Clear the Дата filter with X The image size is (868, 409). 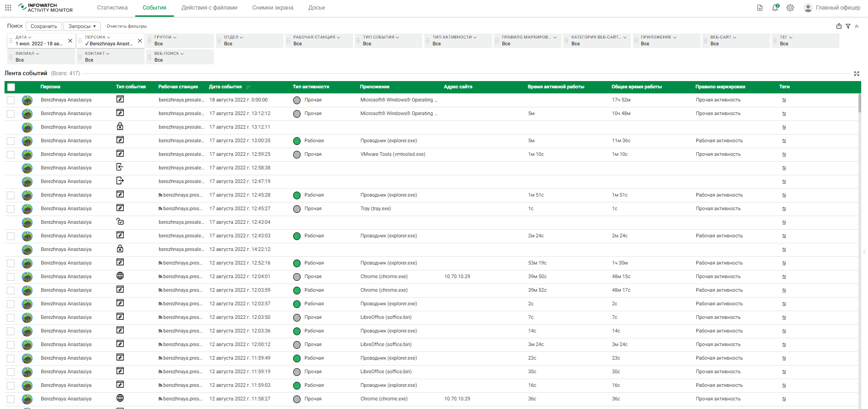coord(70,41)
